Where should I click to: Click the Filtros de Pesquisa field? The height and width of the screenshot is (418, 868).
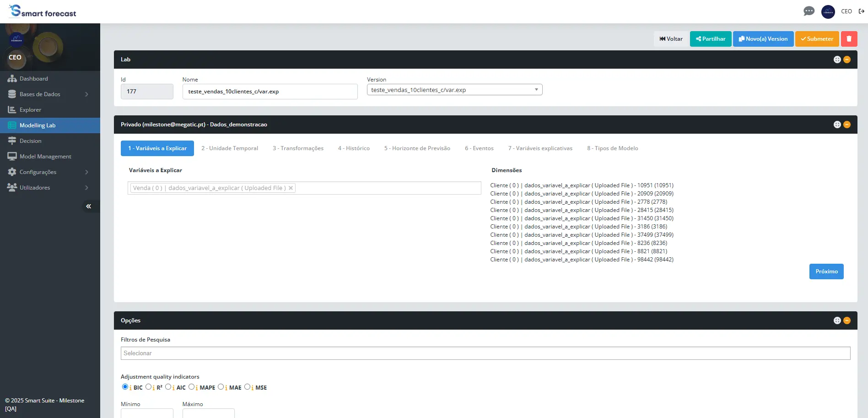point(485,353)
